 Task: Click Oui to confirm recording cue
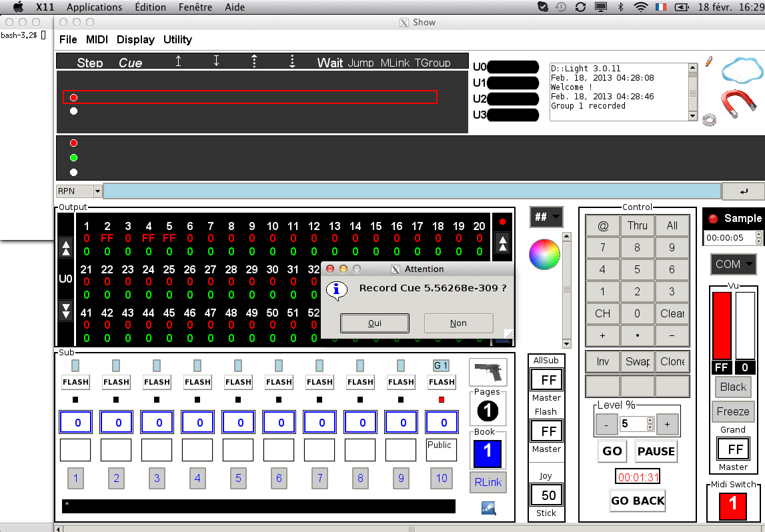coord(374,323)
